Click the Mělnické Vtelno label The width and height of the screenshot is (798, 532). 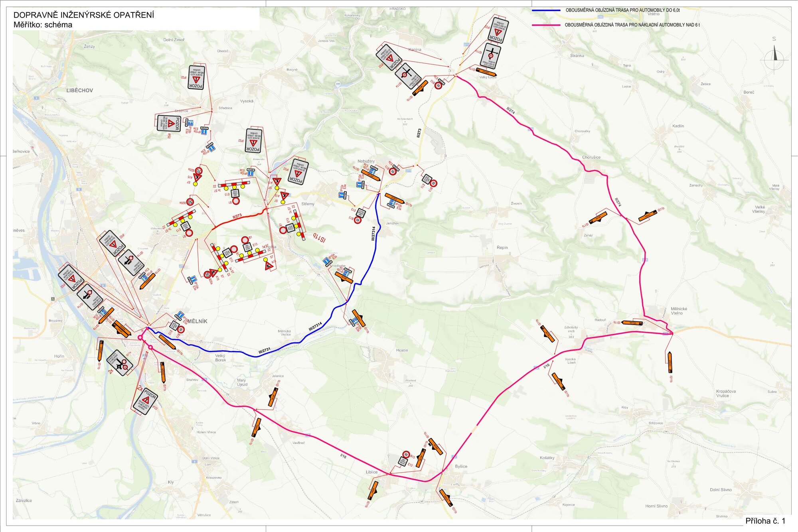[679, 311]
